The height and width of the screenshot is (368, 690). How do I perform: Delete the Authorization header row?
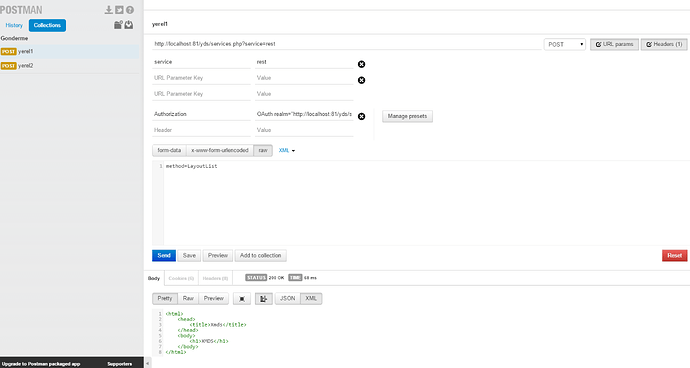pyautogui.click(x=361, y=116)
